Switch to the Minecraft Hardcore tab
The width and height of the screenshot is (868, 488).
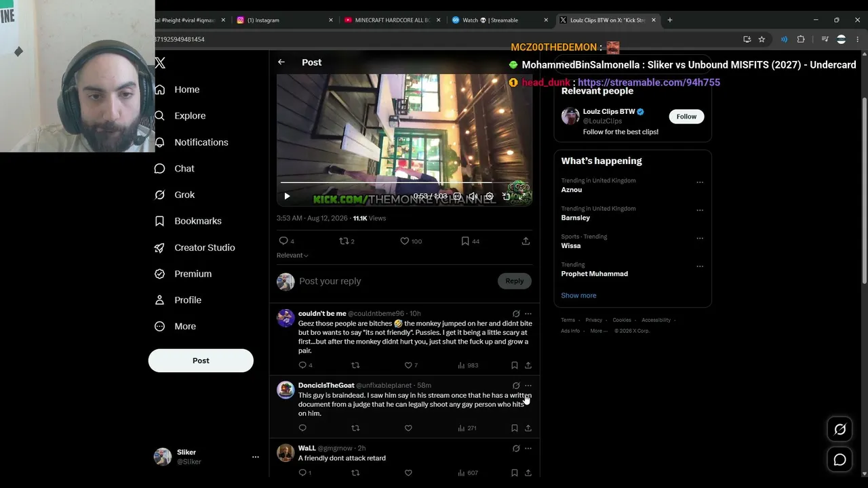click(393, 20)
